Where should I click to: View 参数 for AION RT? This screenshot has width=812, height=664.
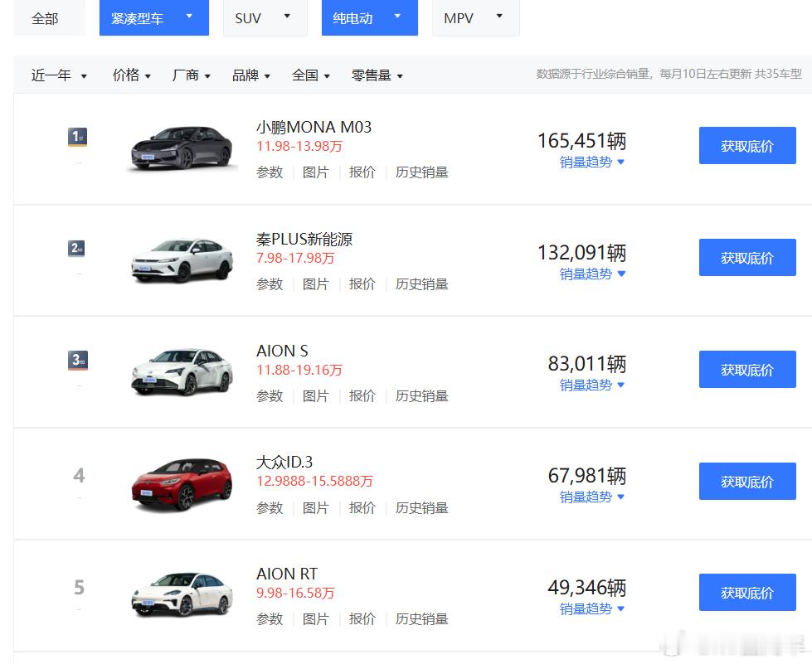tap(270, 619)
